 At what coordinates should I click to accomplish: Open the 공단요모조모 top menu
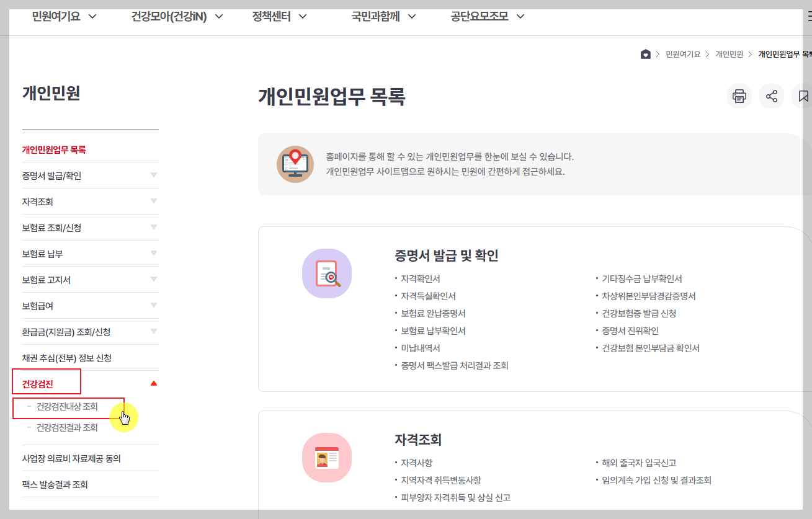pos(488,16)
